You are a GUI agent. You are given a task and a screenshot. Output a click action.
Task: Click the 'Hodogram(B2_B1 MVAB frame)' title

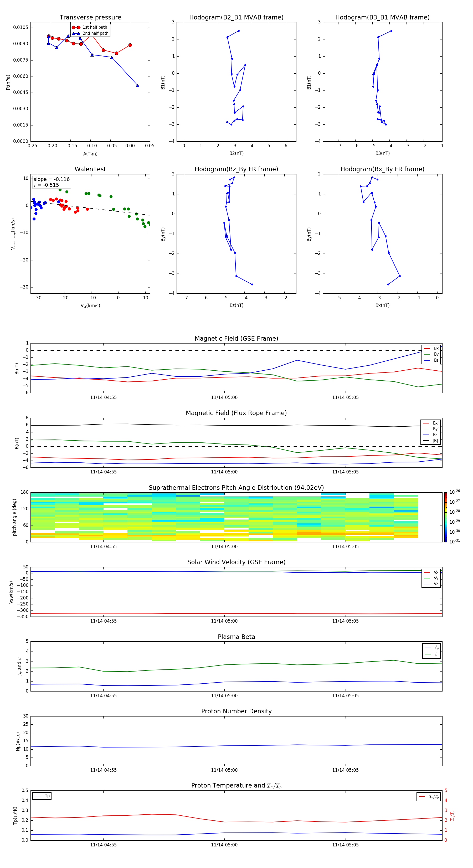click(236, 18)
